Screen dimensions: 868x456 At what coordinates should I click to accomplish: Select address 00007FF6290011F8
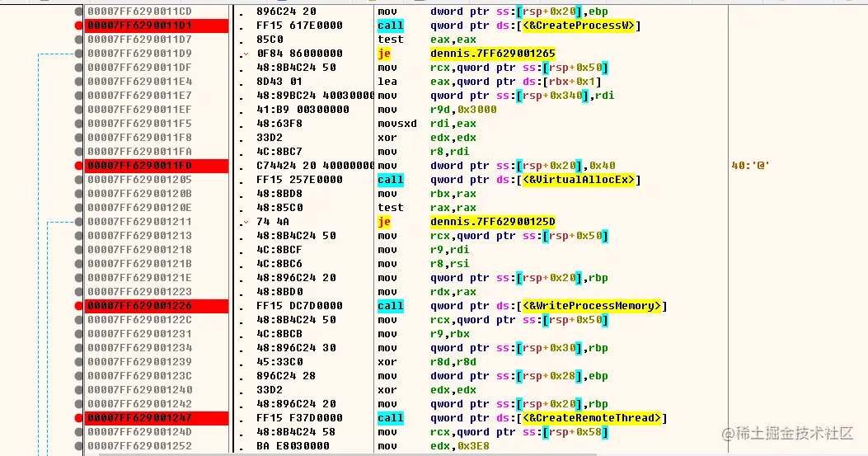139,138
